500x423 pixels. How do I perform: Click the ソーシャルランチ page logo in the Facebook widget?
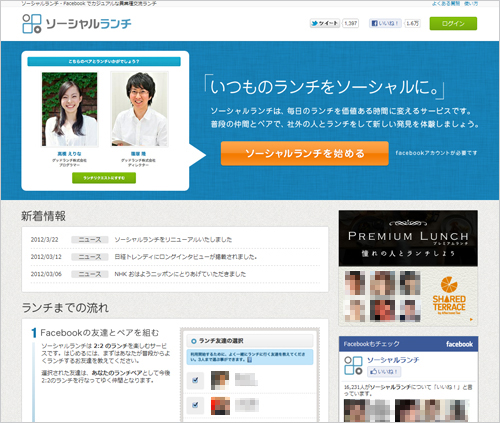pyautogui.click(x=353, y=366)
